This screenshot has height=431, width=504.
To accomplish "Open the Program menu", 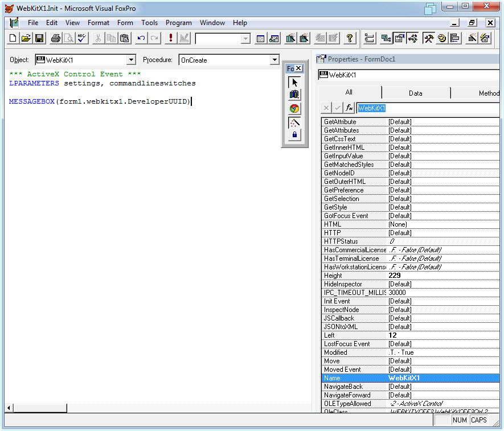I will point(179,23).
